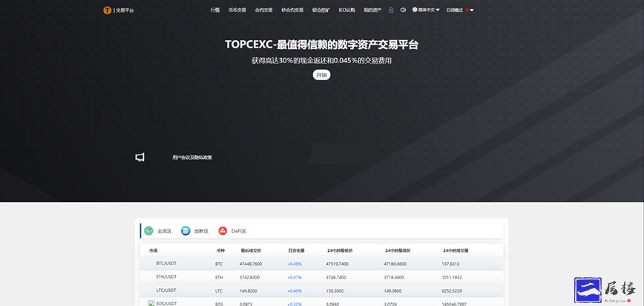Select the red DeFi区 zone icon

223,231
